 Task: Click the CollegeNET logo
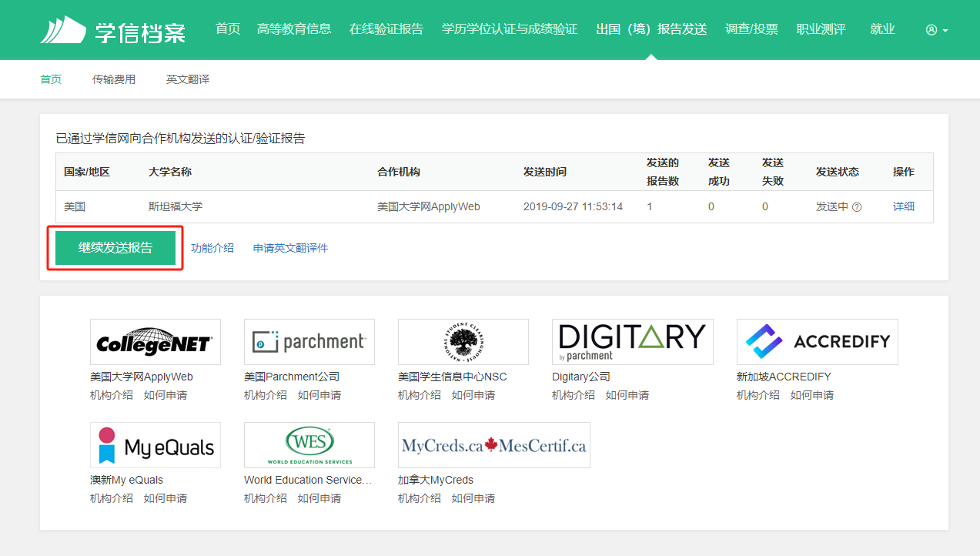coord(156,342)
